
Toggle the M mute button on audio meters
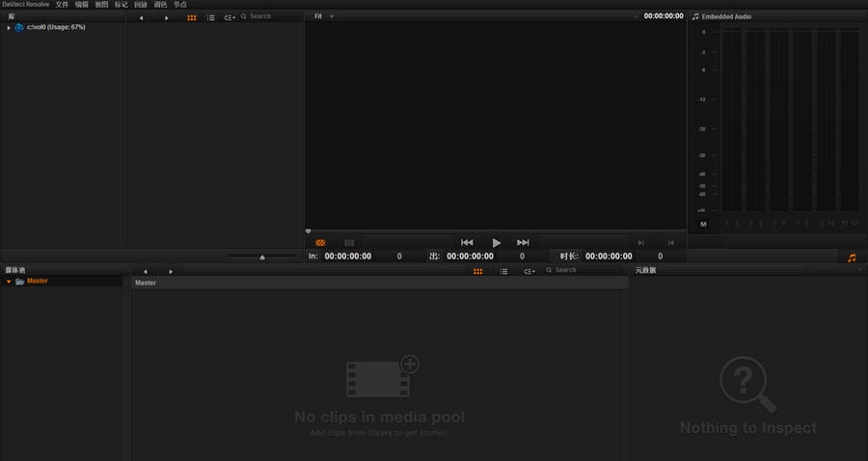[703, 224]
